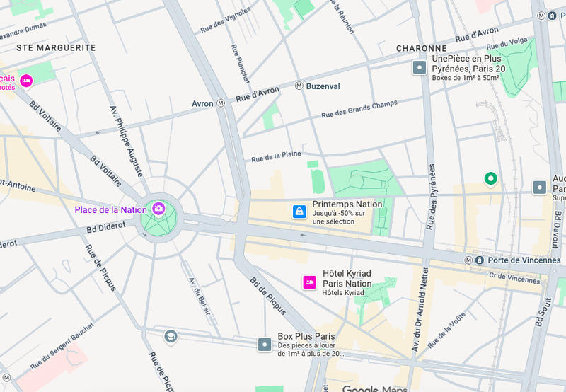Select the Buzenval station label
Image resolution: width=566 pixels, height=392 pixels.
(323, 86)
